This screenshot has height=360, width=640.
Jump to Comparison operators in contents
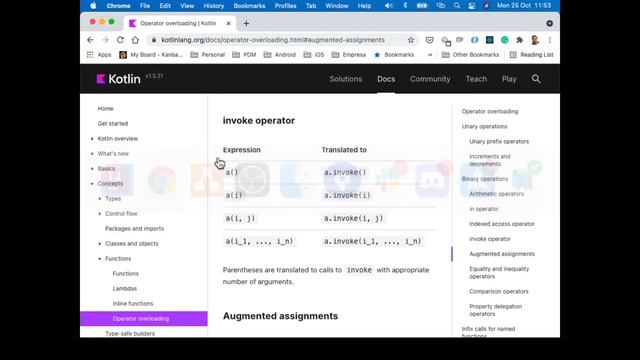(x=499, y=291)
